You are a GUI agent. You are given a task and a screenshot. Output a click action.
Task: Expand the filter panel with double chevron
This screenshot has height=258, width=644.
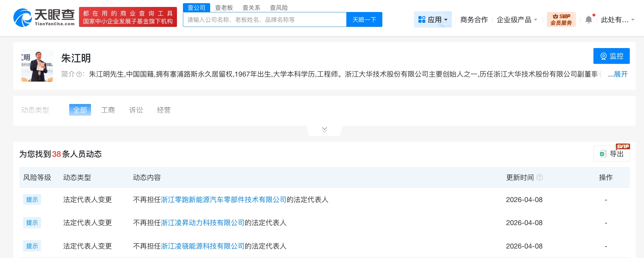point(324,130)
